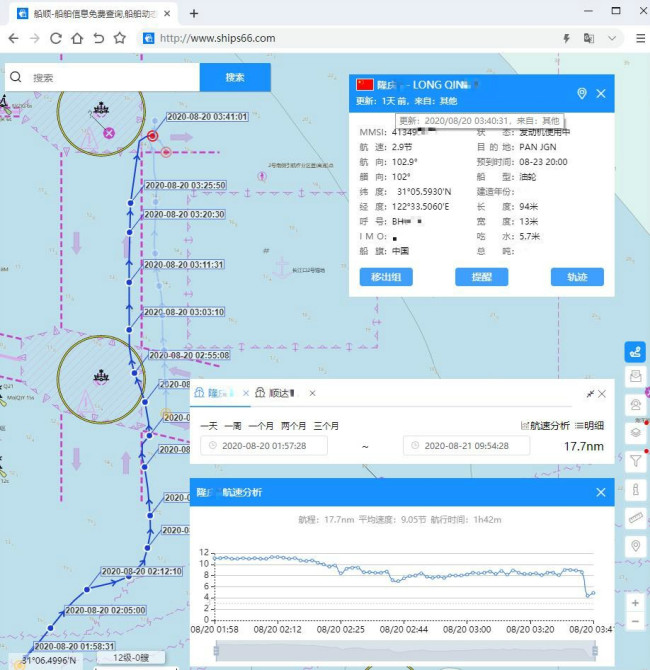This screenshot has width=650, height=670.
Task: Click the browser forward arrow
Action: point(35,38)
